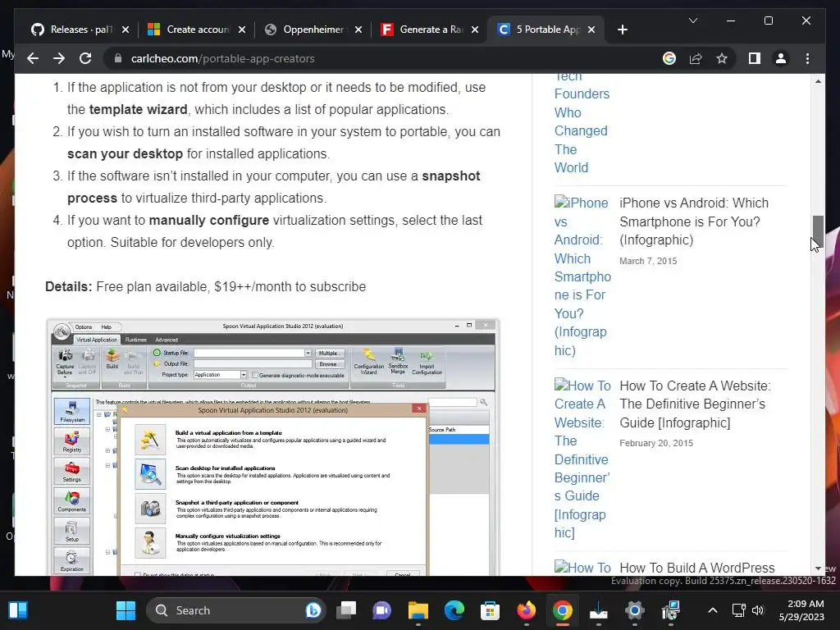Go forward in browser history
Image resolution: width=840 pixels, height=630 pixels.
59,58
